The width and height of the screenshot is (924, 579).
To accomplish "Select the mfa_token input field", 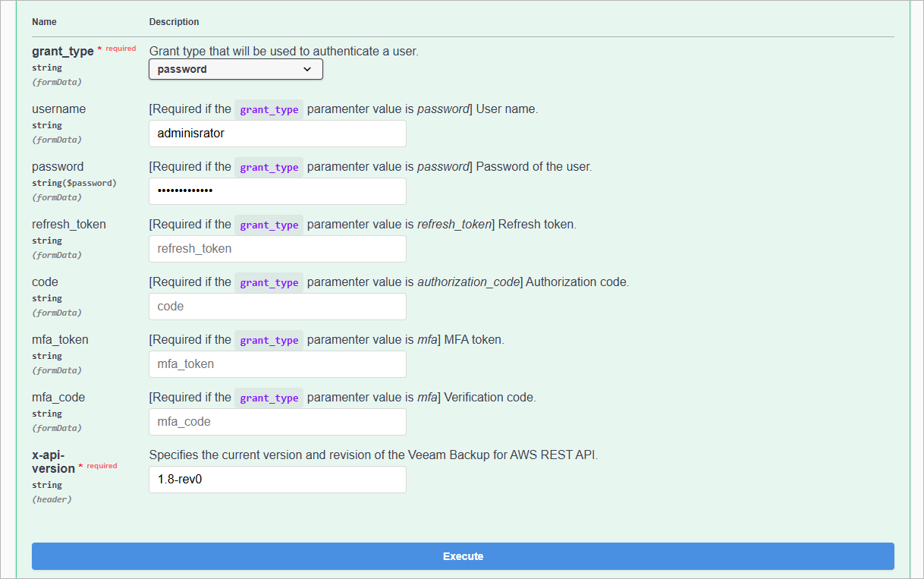I will (x=277, y=364).
